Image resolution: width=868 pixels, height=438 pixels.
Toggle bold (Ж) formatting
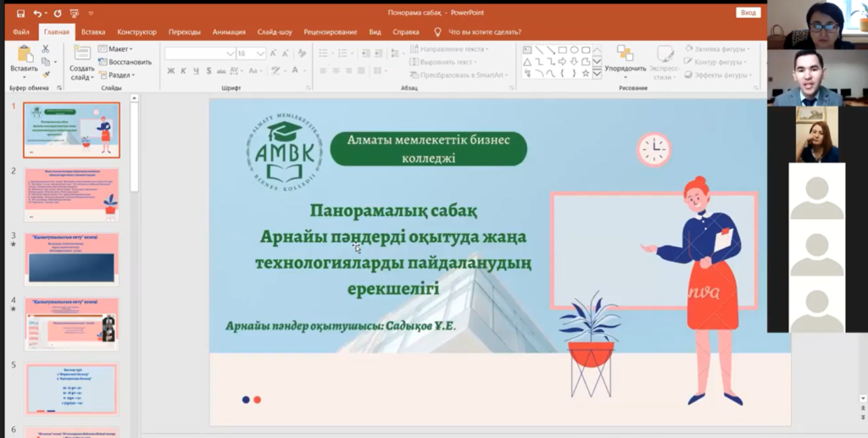point(171,71)
